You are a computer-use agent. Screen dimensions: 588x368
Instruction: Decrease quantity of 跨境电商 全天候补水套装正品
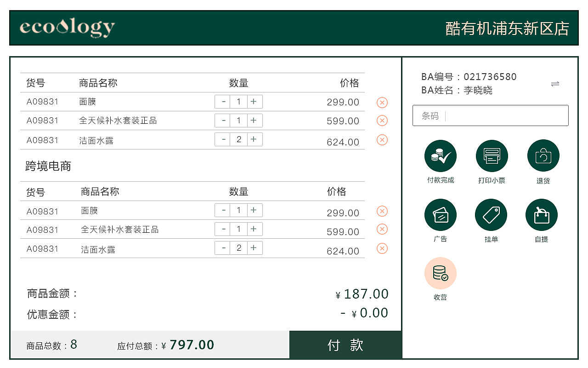[223, 229]
